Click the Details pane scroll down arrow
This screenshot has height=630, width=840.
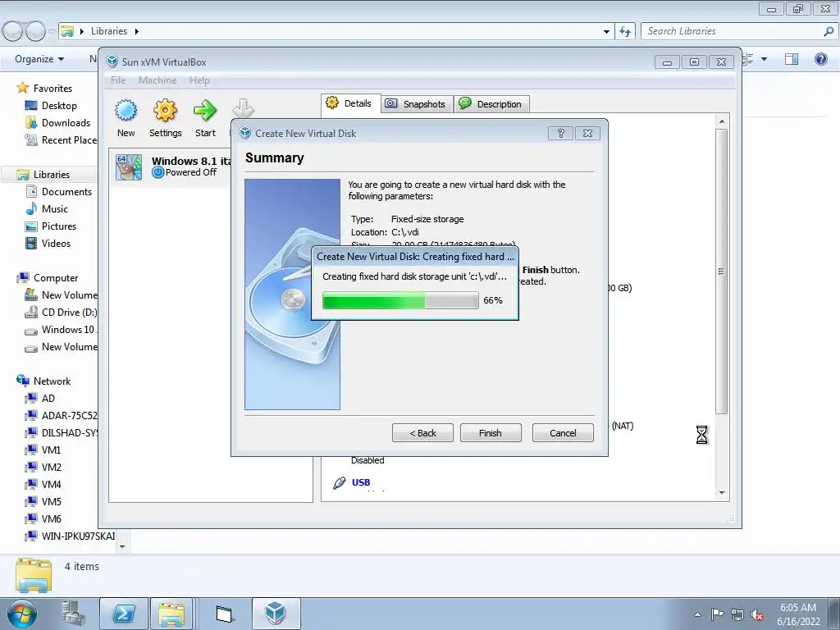722,493
